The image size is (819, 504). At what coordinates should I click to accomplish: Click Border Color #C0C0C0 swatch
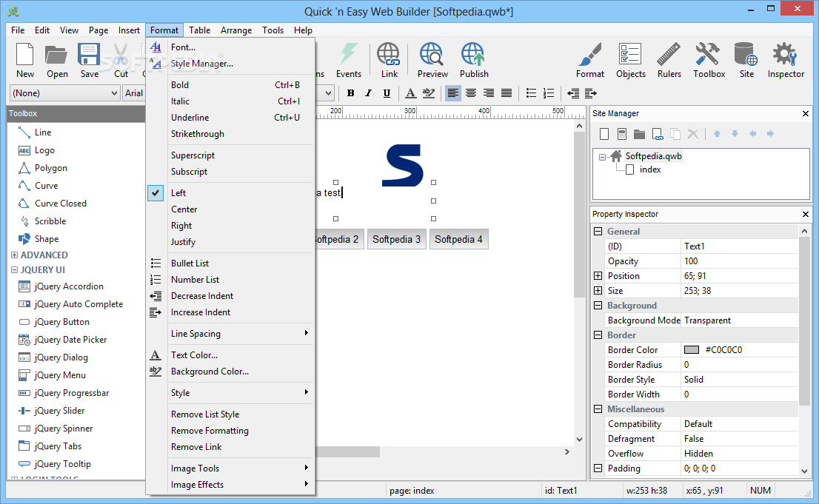[692, 350]
